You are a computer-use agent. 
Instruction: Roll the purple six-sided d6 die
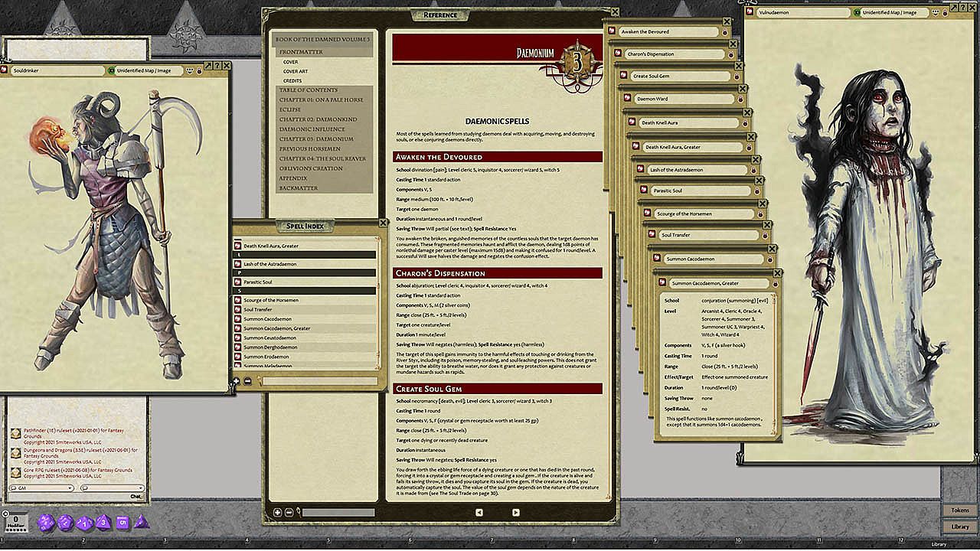(122, 523)
